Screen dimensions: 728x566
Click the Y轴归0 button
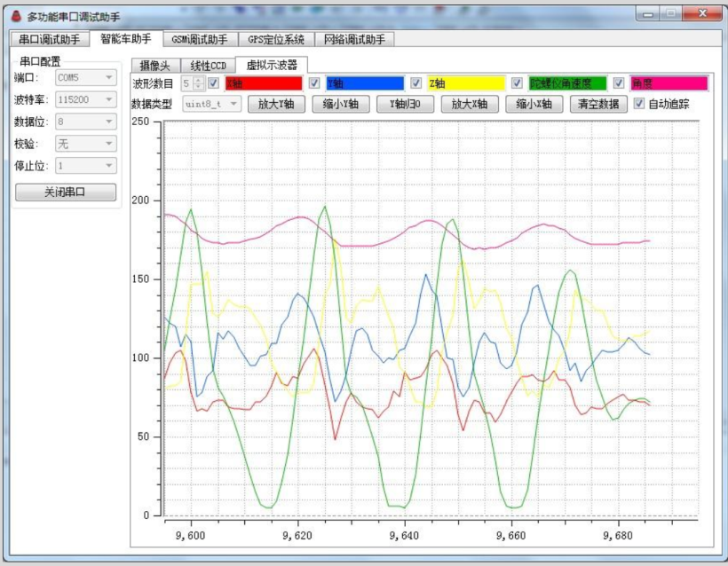406,104
